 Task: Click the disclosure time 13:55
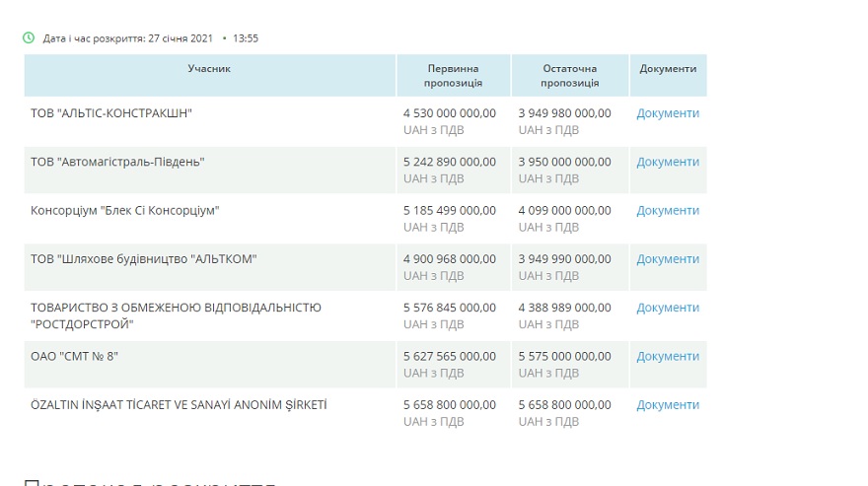pos(246,38)
